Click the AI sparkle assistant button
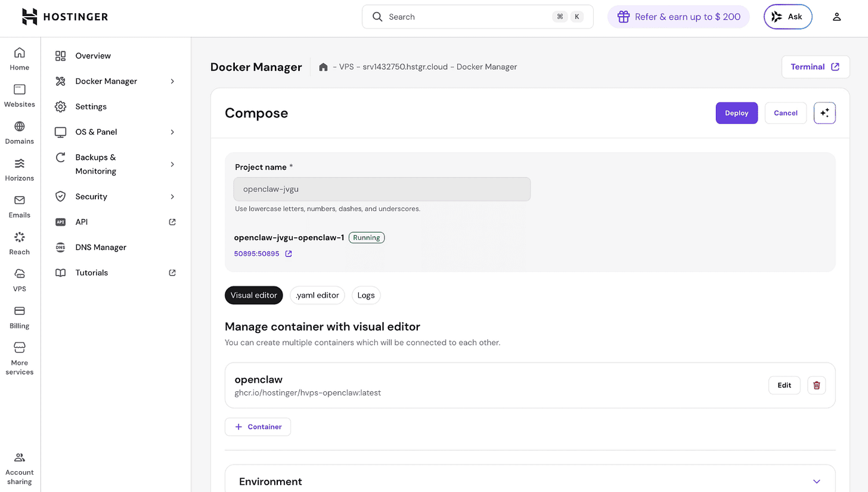The image size is (868, 492). tap(825, 113)
